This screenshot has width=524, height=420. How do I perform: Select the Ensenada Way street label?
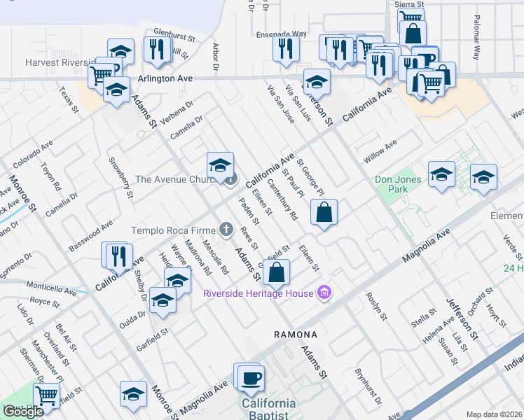282,34
